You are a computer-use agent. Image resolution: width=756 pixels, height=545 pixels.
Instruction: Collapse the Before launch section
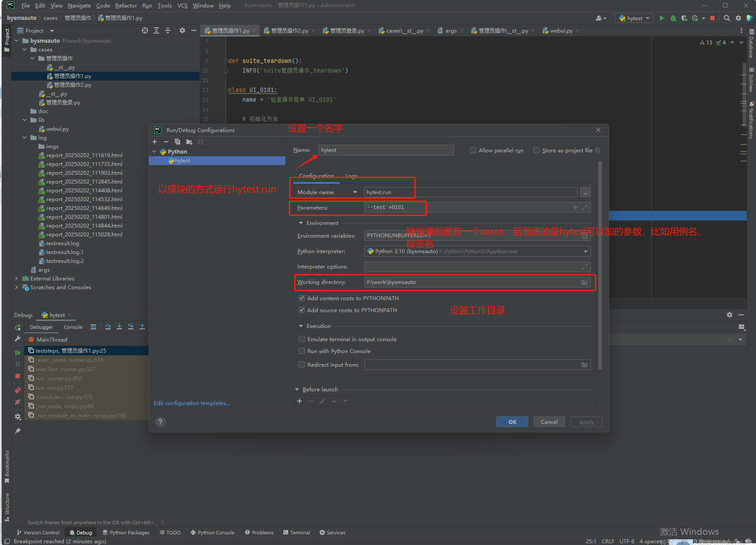297,390
